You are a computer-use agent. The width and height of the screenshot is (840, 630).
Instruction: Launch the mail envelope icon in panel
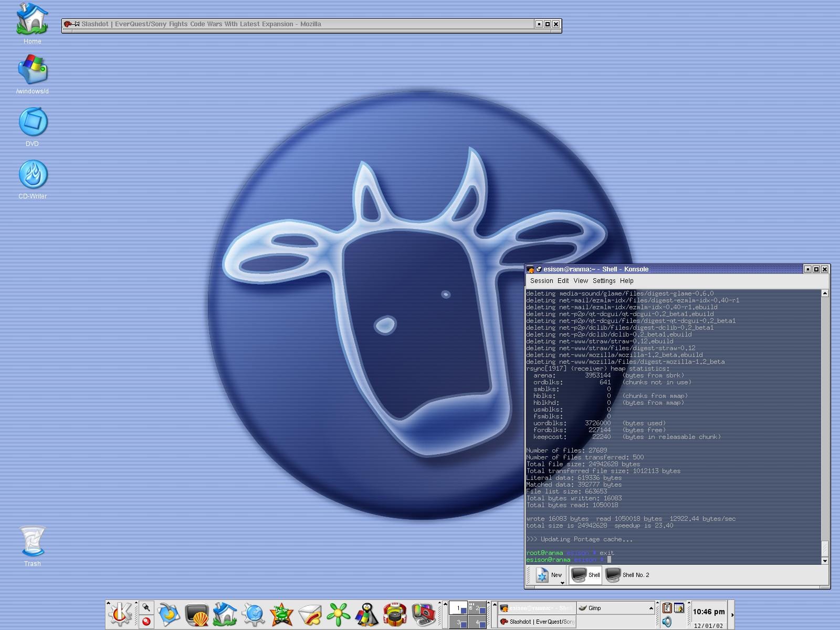tap(310, 614)
